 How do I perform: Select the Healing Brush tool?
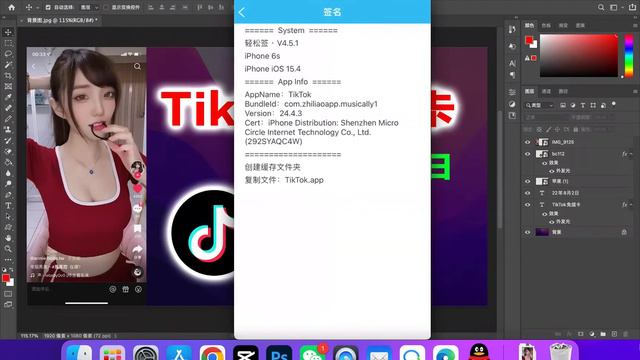click(8, 108)
